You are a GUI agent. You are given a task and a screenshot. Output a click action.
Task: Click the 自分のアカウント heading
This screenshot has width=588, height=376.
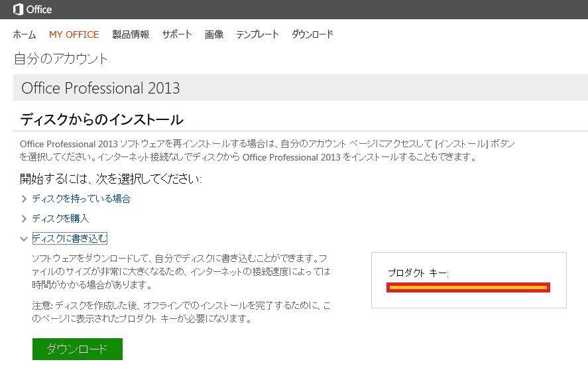click(x=61, y=58)
